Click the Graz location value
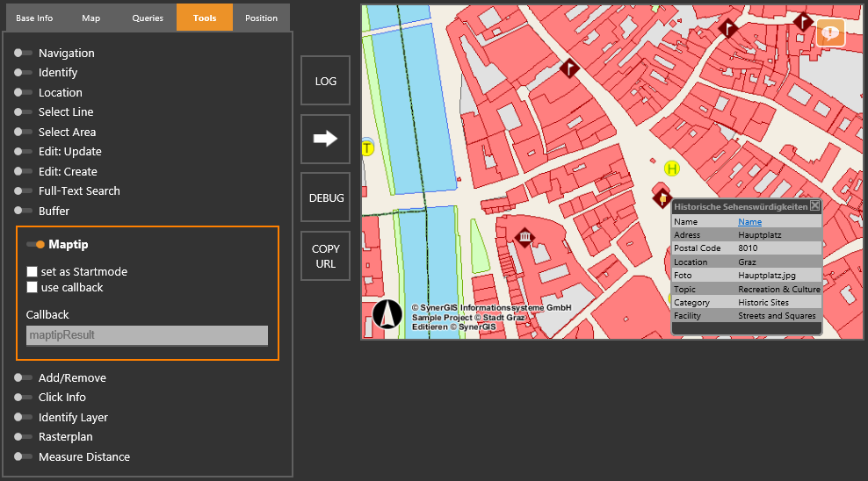Viewport: 868px width, 481px height. [747, 262]
